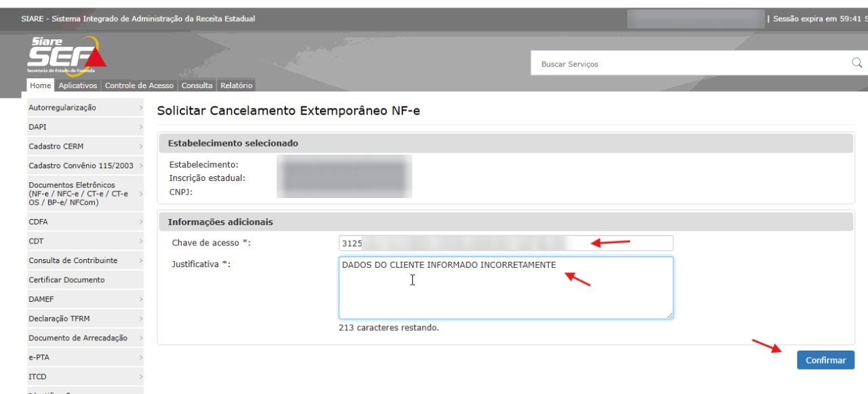
Task: Expand the Documentos Eletrônicos sidebar menu
Action: pyautogui.click(x=85, y=193)
